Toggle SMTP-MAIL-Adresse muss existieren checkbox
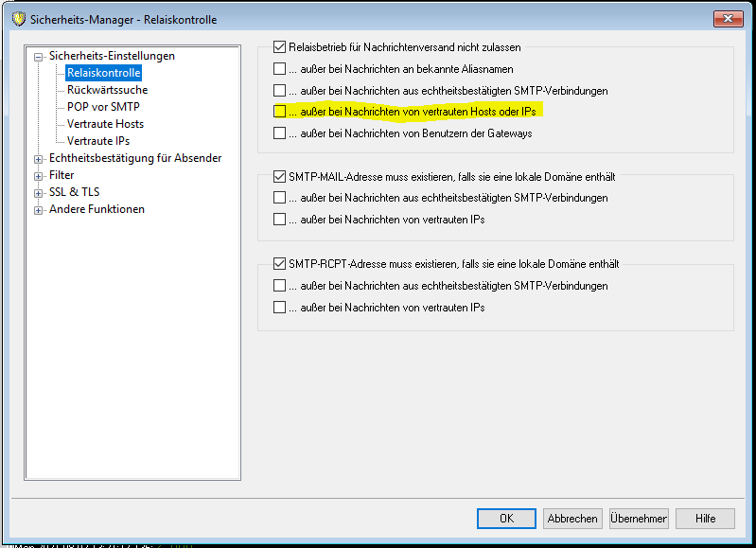 279,176
